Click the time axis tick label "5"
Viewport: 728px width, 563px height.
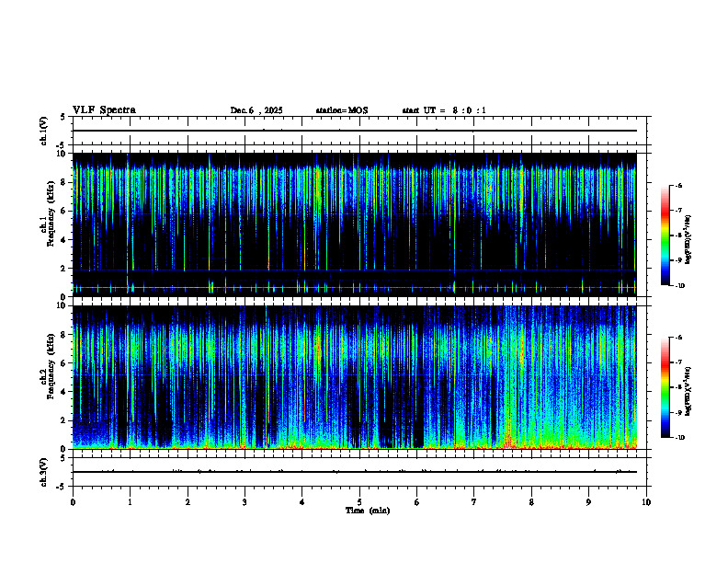[359, 502]
